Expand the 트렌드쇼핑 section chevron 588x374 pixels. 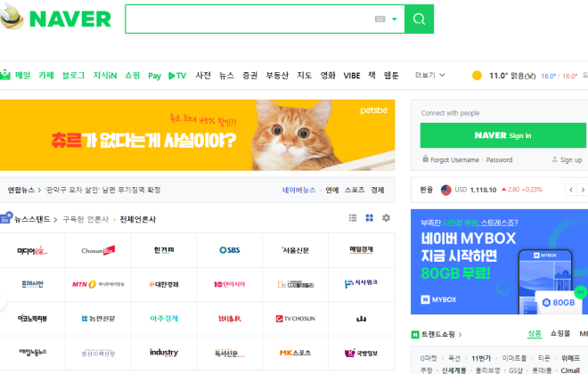pyautogui.click(x=460, y=335)
